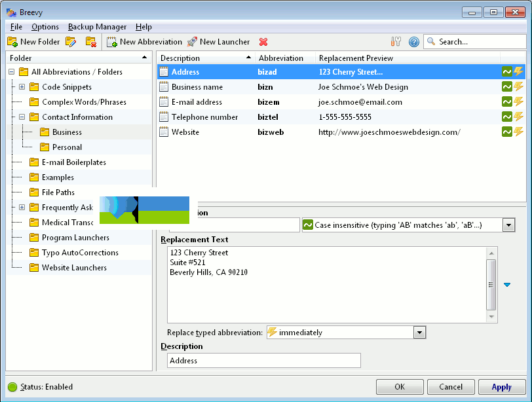The image size is (532, 402).
Task: Expand the Code Snippets folder
Action: [x=22, y=87]
